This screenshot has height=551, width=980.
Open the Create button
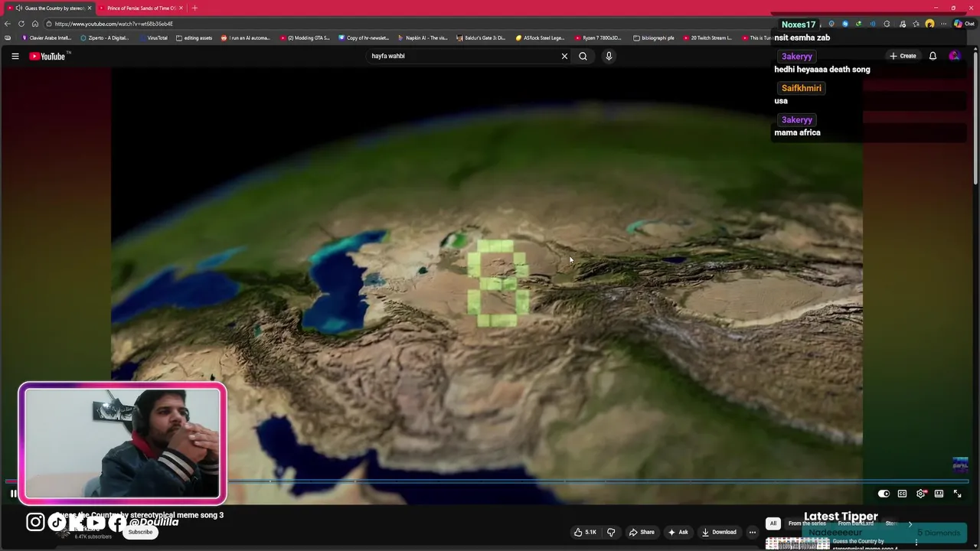[903, 56]
